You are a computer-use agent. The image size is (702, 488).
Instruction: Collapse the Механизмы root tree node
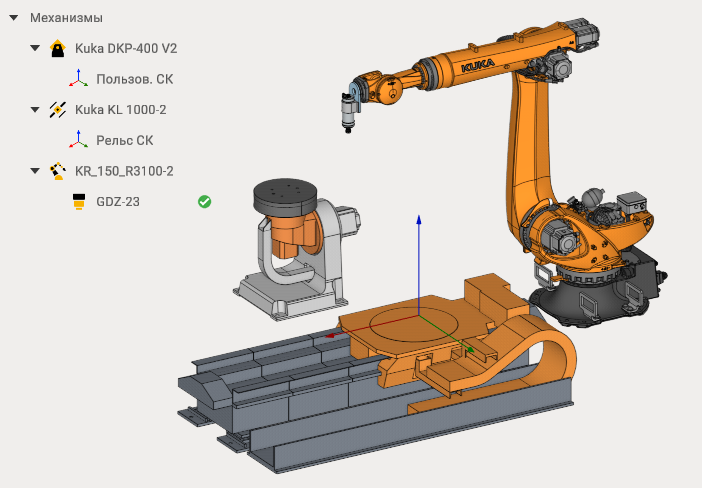[15, 18]
